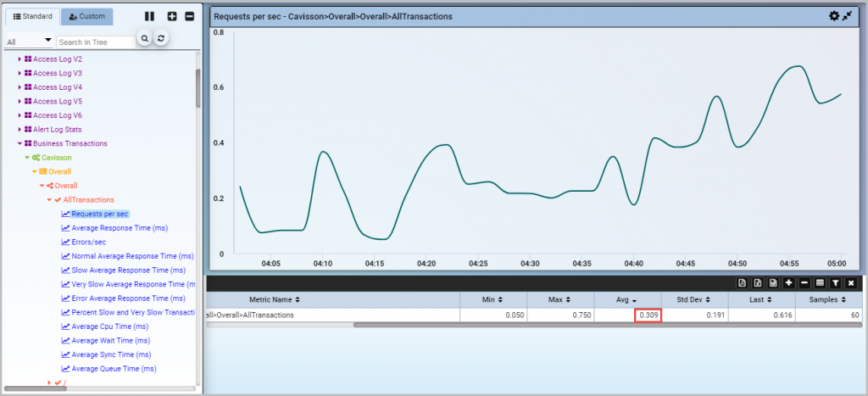
Task: Click the Samples value 60 cell
Action: [x=829, y=315]
